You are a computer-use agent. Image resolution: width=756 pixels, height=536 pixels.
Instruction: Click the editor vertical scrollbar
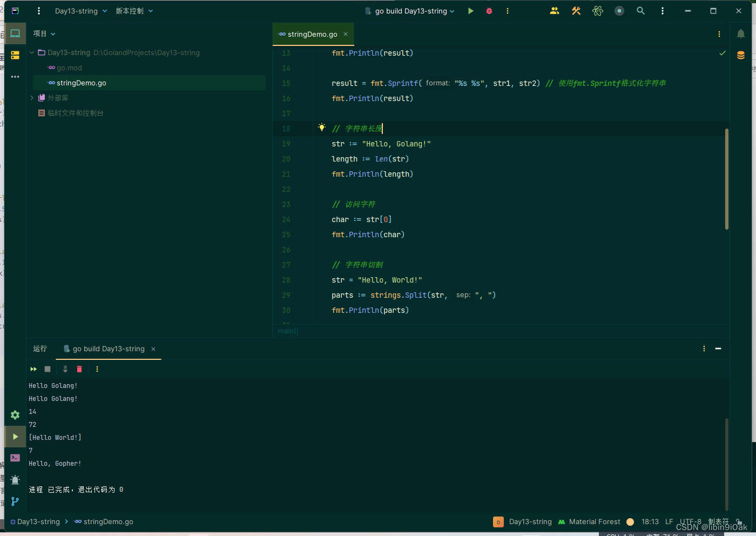[727, 179]
